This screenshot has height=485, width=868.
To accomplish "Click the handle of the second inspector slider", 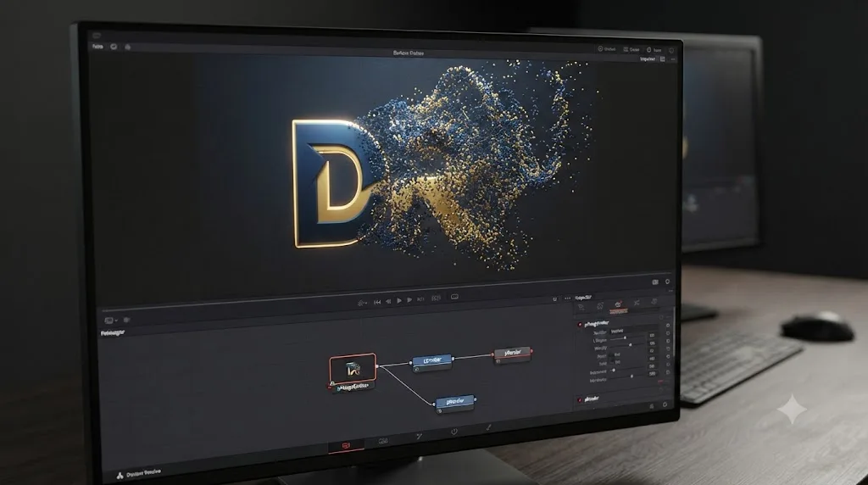I will (630, 345).
